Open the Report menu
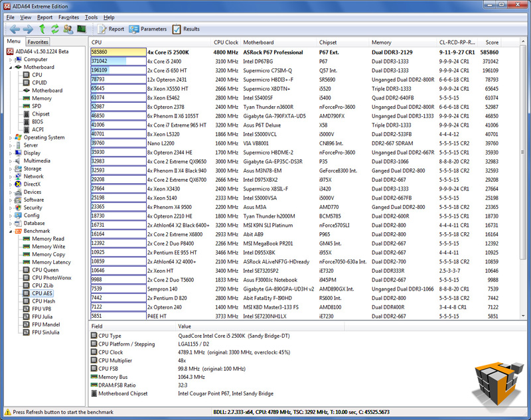The width and height of the screenshot is (531, 420). pos(44,17)
